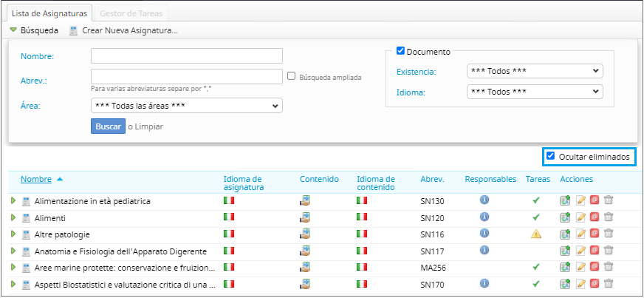The height and width of the screenshot is (298, 644).
Task: Click the Contenido document icon for Alimenti
Action: click(x=304, y=217)
